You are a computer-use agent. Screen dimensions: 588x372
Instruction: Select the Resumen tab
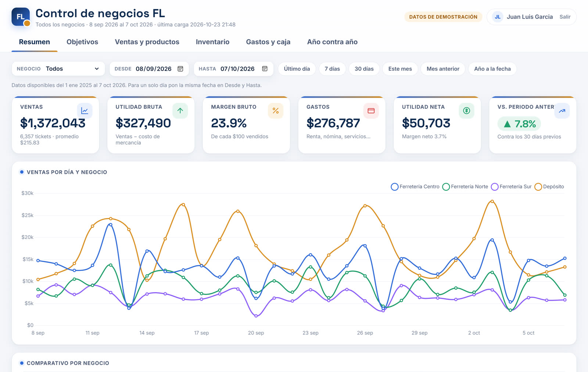click(35, 42)
